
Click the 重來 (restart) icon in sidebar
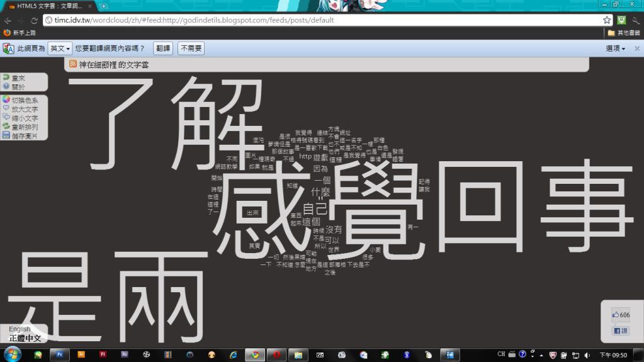pos(6,77)
